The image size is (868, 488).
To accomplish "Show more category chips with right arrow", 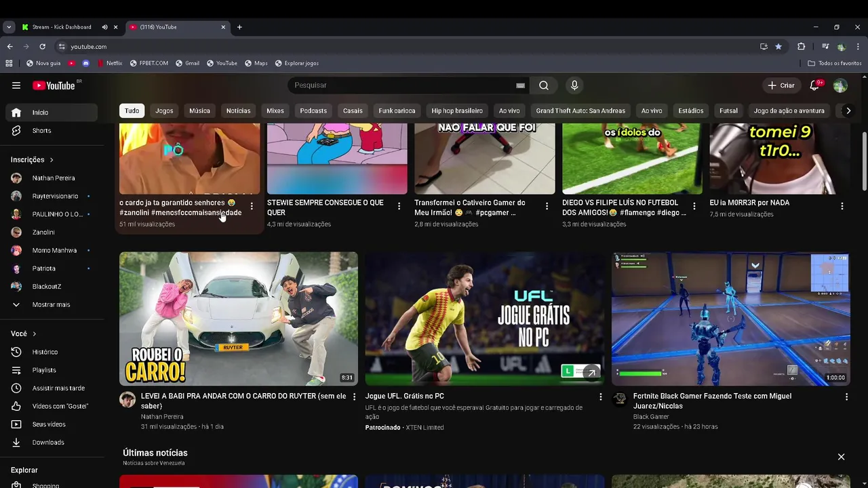I will 848,110.
